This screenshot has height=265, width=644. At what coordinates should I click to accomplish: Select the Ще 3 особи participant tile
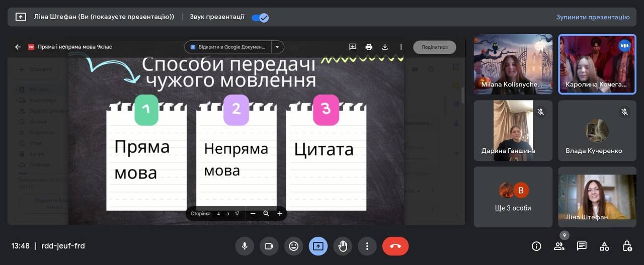pos(513,197)
